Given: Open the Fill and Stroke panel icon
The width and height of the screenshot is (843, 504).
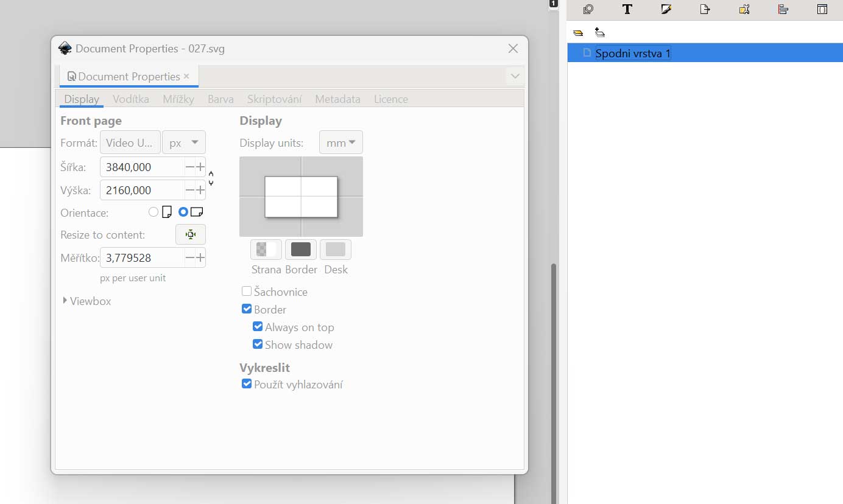Looking at the screenshot, I should point(666,9).
